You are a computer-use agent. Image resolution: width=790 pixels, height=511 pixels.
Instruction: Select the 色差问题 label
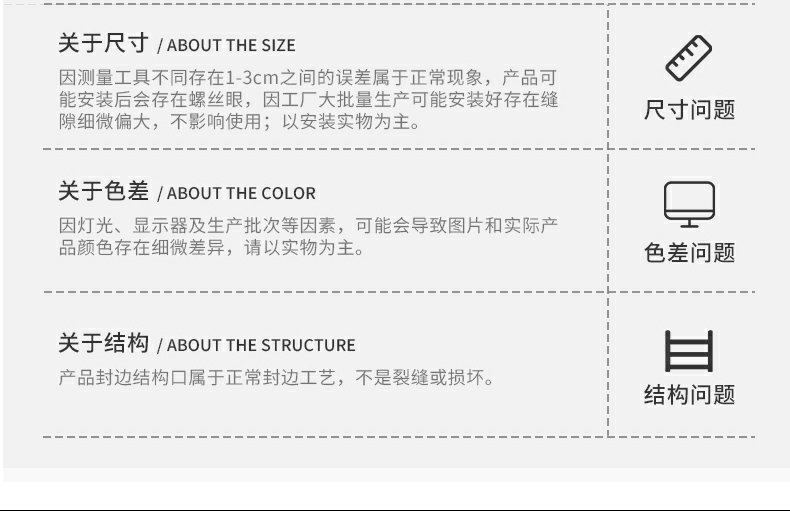(x=689, y=252)
